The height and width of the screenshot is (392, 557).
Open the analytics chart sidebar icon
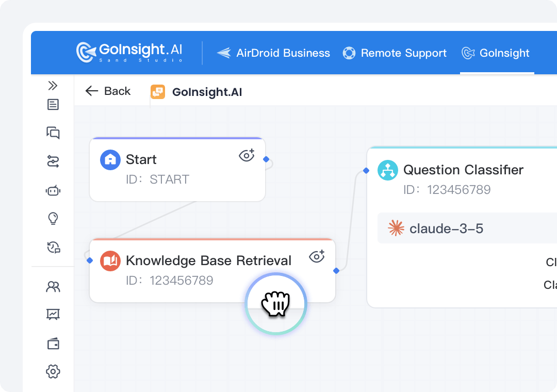[x=53, y=314]
